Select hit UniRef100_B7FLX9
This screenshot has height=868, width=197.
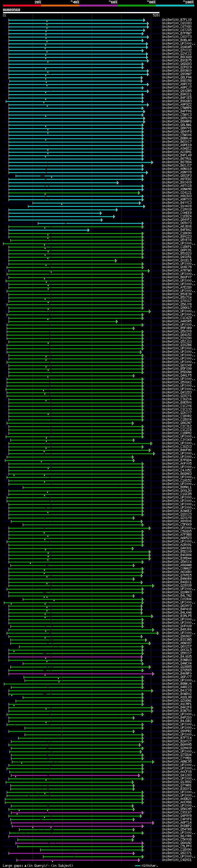point(177,20)
